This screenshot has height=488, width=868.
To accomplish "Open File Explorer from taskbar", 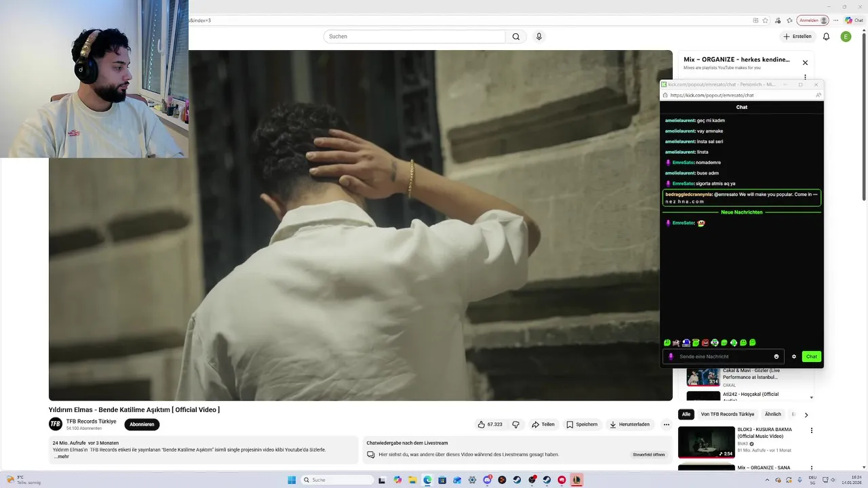I will 412,480.
